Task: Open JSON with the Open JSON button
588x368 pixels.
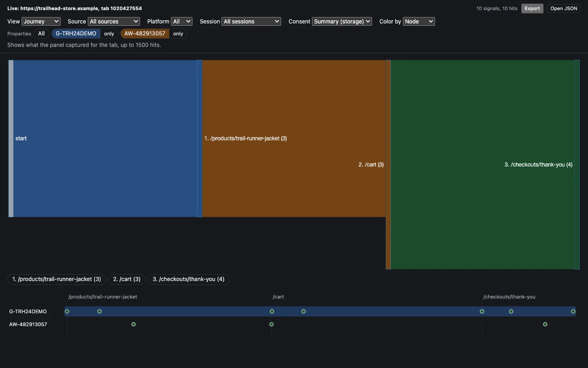Action: point(564,8)
